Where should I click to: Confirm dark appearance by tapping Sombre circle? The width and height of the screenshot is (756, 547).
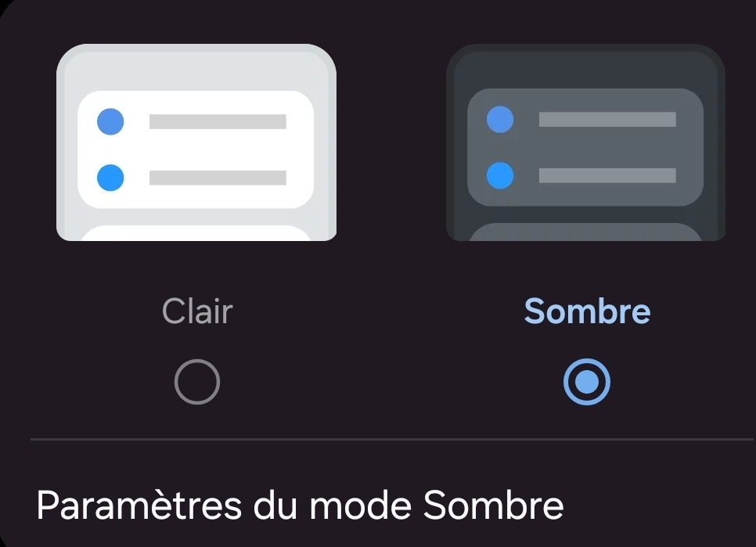tap(585, 380)
